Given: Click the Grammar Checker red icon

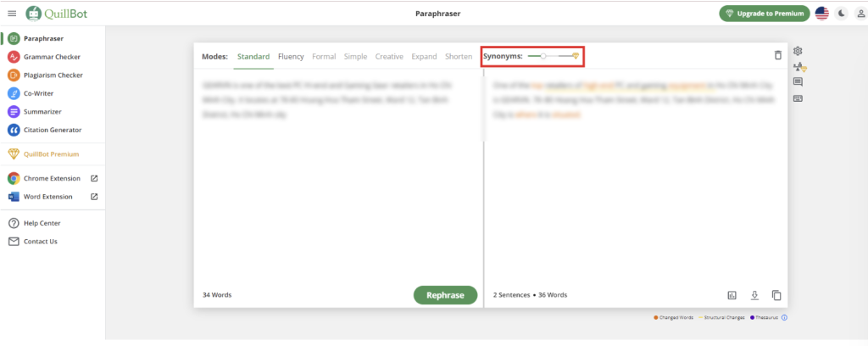Looking at the screenshot, I should tap(14, 57).
